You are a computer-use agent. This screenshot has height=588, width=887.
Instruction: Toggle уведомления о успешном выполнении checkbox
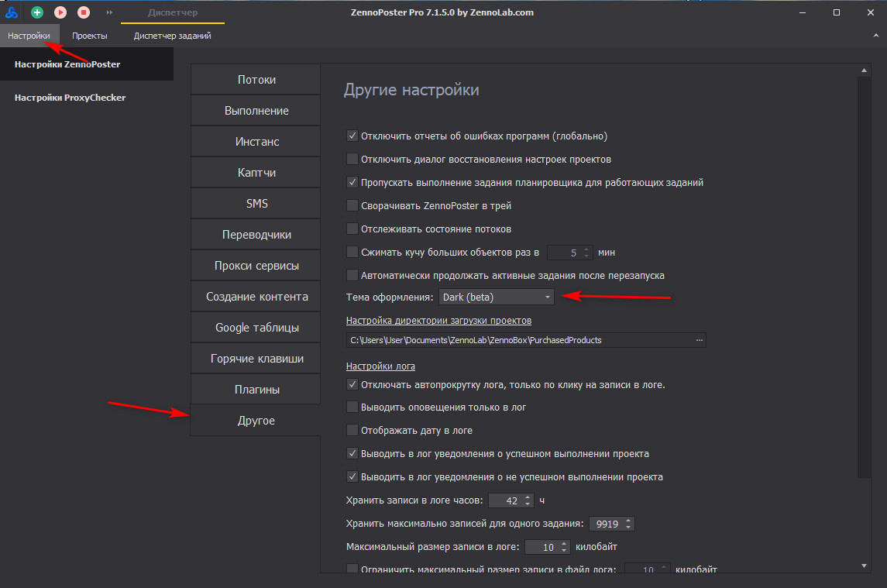[352, 453]
